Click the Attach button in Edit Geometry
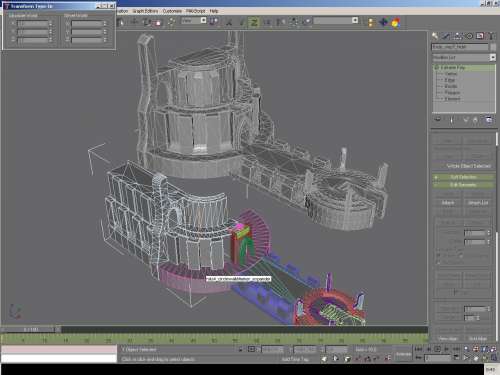The height and width of the screenshot is (375, 500). coord(448,203)
